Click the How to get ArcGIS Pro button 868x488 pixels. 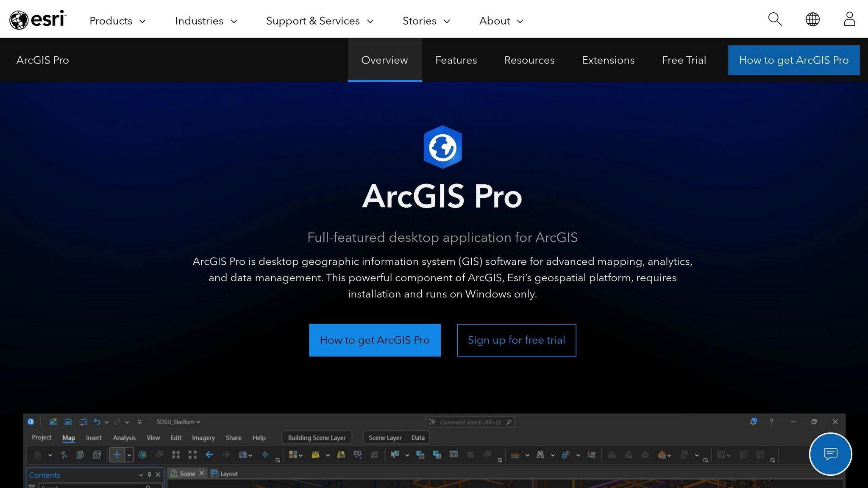click(x=375, y=340)
